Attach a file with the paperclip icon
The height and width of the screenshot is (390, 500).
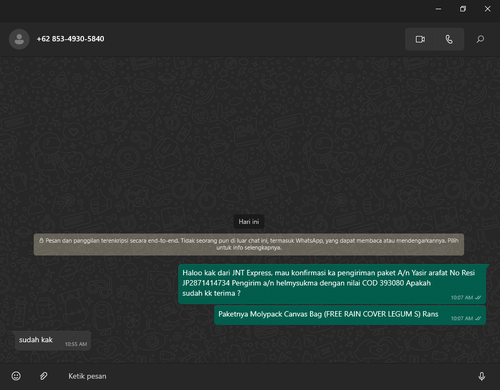[43, 376]
